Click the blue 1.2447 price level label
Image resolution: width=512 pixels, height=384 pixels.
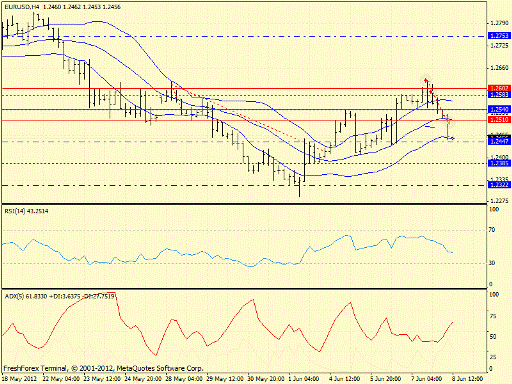[499, 142]
